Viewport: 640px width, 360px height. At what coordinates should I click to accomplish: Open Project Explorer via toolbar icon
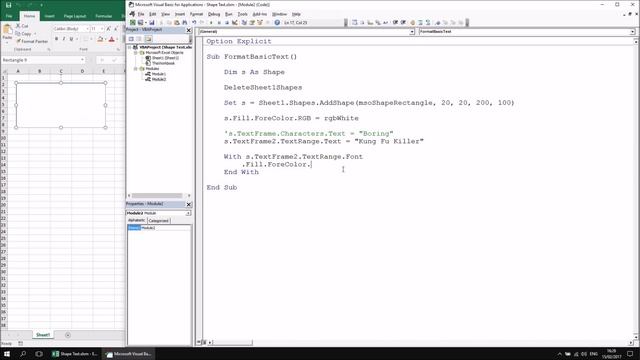click(244, 22)
